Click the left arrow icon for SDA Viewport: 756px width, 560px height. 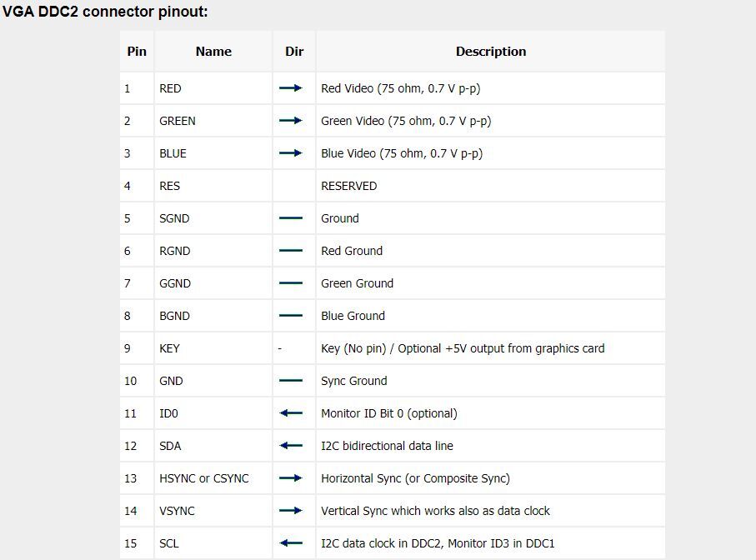291,446
